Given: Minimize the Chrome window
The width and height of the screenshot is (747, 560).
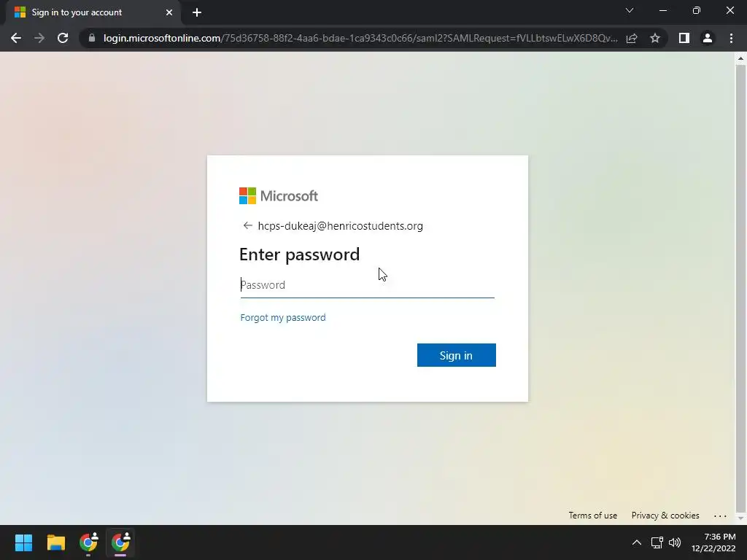Looking at the screenshot, I should (x=662, y=10).
